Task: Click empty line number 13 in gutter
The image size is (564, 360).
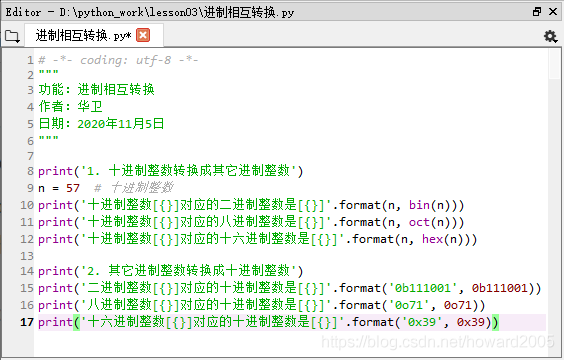Action: pyautogui.click(x=27, y=256)
